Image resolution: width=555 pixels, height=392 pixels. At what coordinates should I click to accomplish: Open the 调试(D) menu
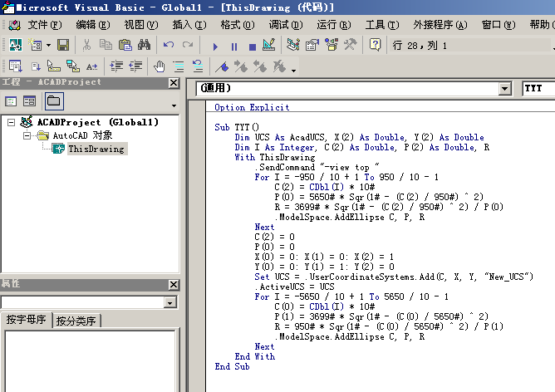[x=285, y=25]
